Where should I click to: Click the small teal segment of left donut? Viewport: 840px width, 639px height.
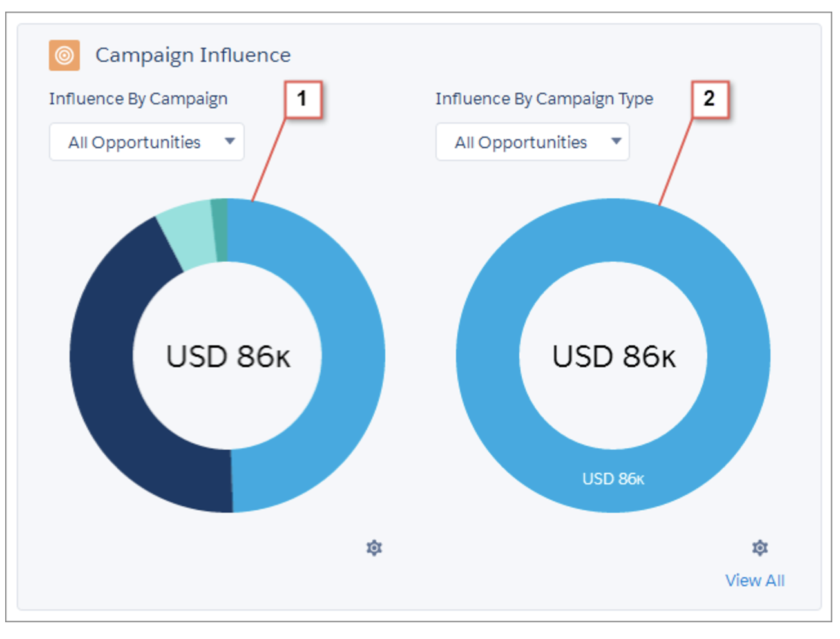[x=220, y=230]
